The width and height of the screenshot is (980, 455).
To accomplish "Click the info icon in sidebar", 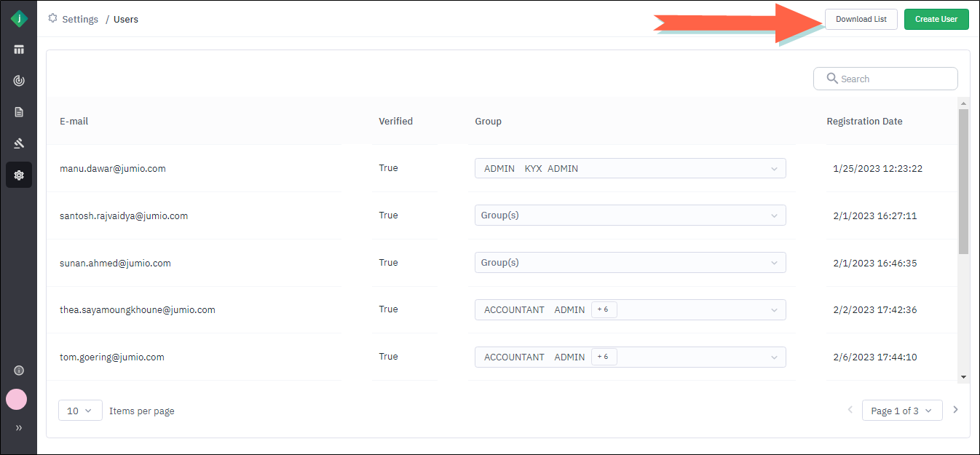I will 19,371.
